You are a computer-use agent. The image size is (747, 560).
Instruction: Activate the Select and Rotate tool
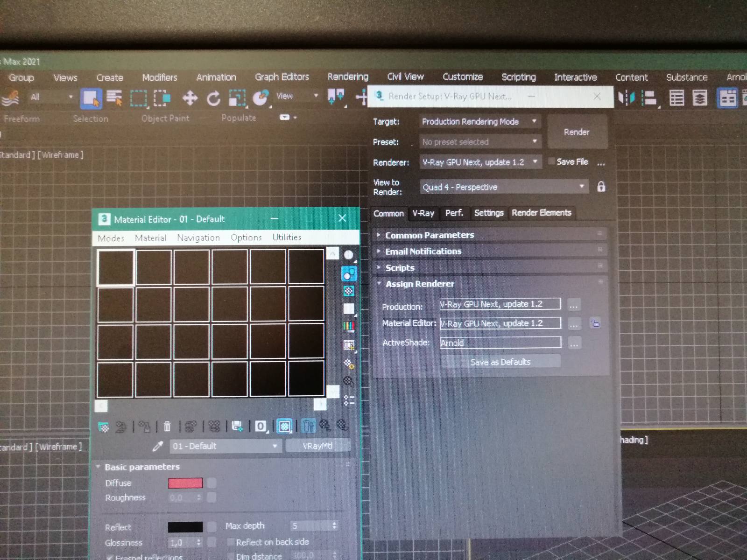point(213,98)
